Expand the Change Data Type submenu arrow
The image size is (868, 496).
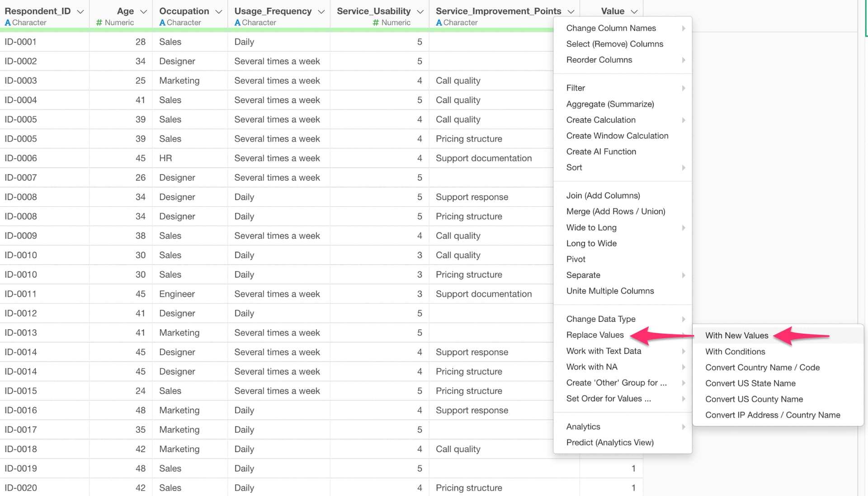[684, 319]
